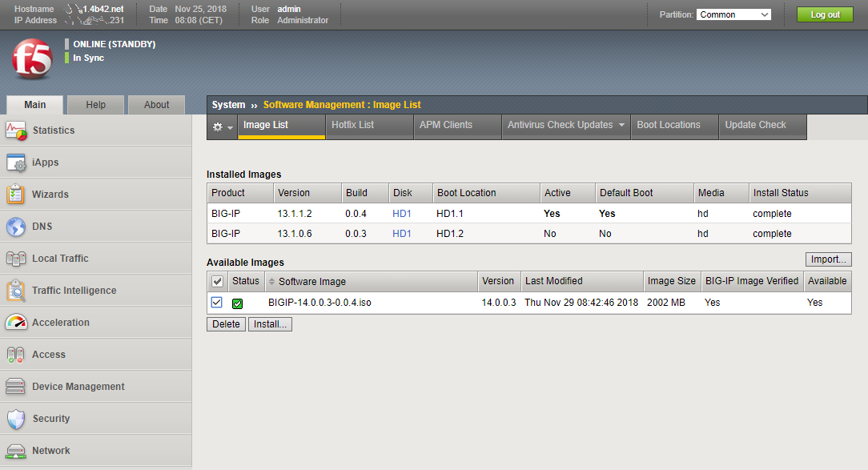Click the ONLINE (STANDBY) status text
Image resolution: width=868 pixels, height=470 pixels.
point(114,44)
